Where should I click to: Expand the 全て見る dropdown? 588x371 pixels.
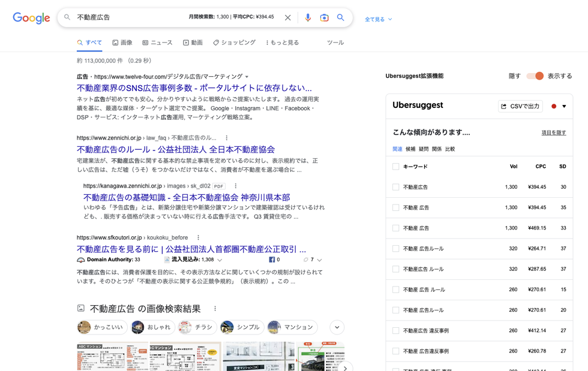[378, 19]
